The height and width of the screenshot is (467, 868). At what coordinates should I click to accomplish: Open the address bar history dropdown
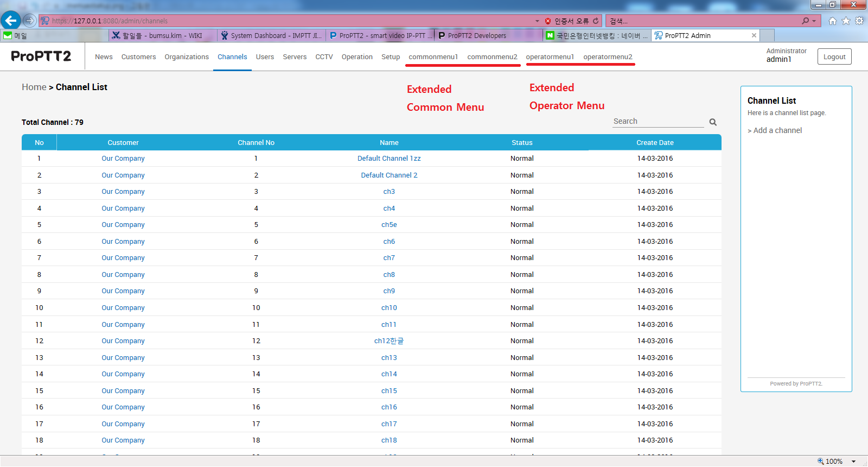pos(537,21)
